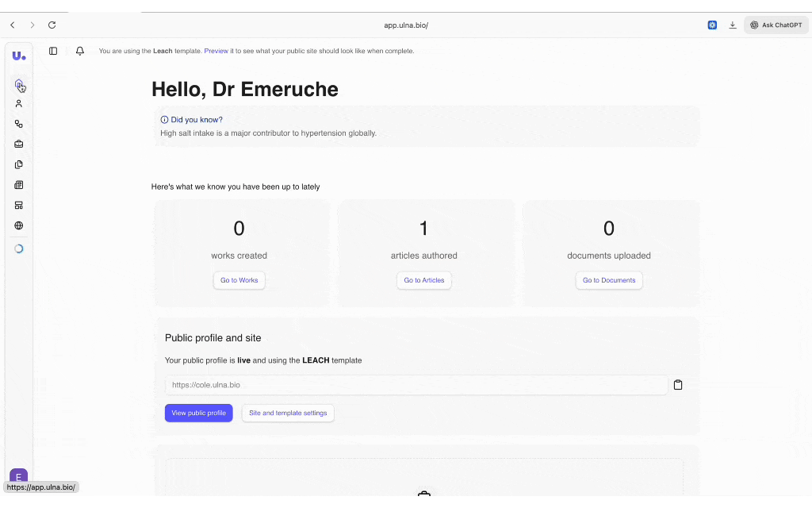Select the newspaper Articles icon
Image resolution: width=812 pixels, height=508 pixels.
18,184
